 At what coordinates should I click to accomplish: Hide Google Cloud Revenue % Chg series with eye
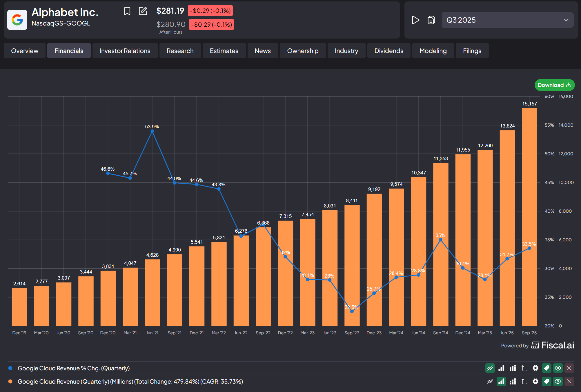click(x=558, y=368)
